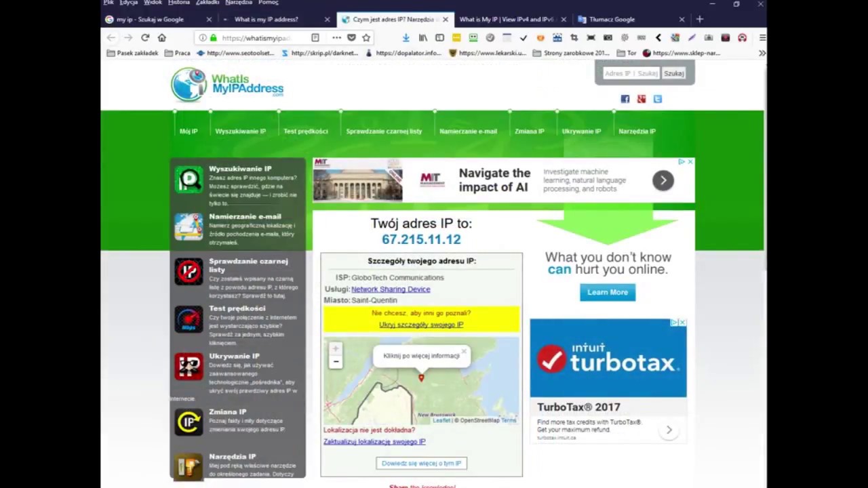The width and height of the screenshot is (868, 488).
Task: Toggle reader view in the address bar
Action: point(315,38)
